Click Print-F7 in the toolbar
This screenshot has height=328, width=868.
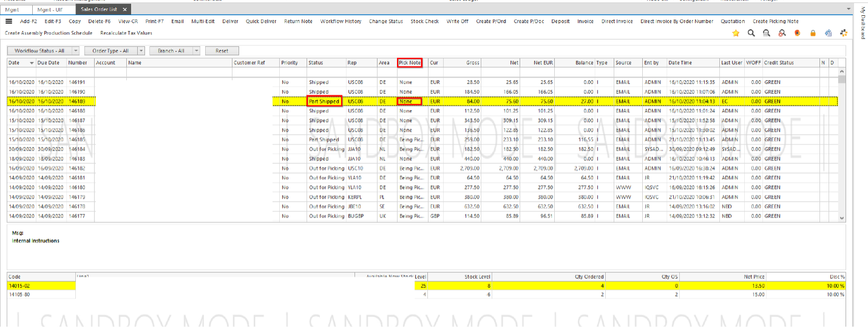click(155, 21)
